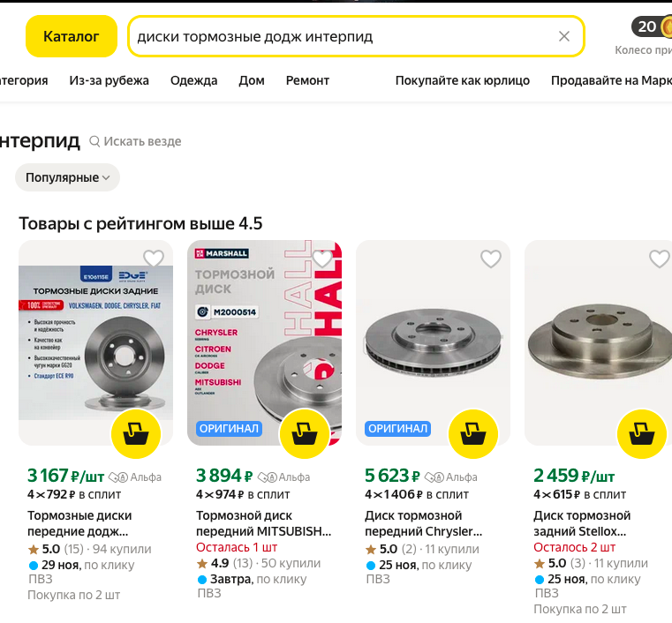Add Chrysler front brake disc to cart

(473, 434)
